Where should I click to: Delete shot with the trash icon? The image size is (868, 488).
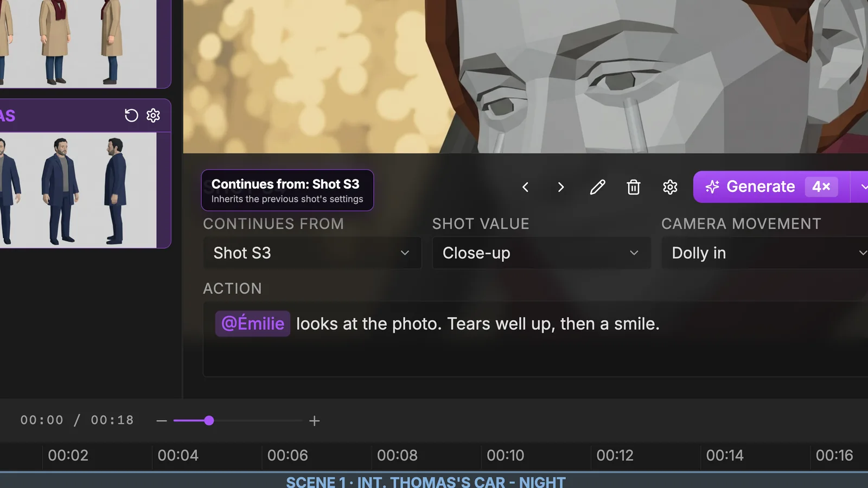634,187
